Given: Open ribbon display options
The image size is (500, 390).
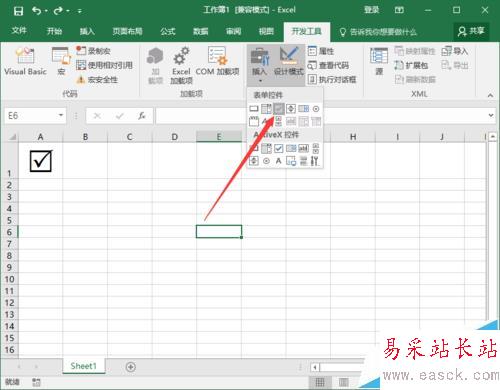Looking at the screenshot, I should tap(399, 10).
